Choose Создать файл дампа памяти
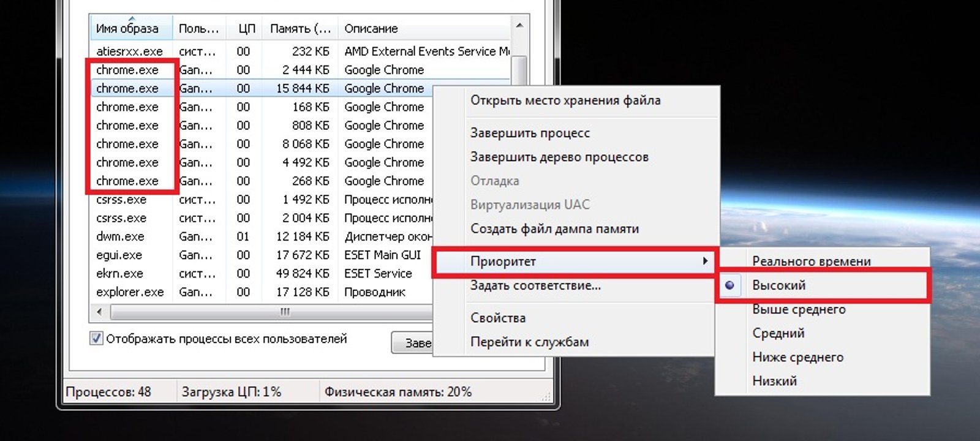The image size is (980, 441). coord(554,228)
